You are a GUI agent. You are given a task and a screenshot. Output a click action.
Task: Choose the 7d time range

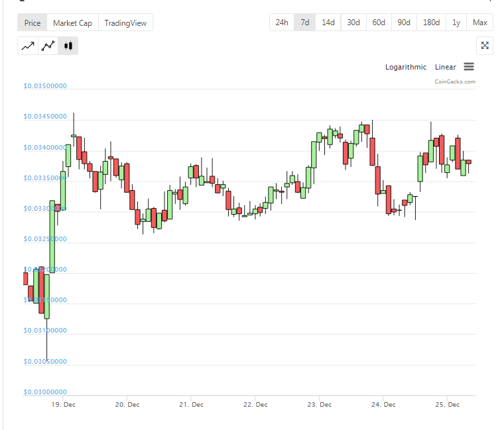tap(305, 23)
